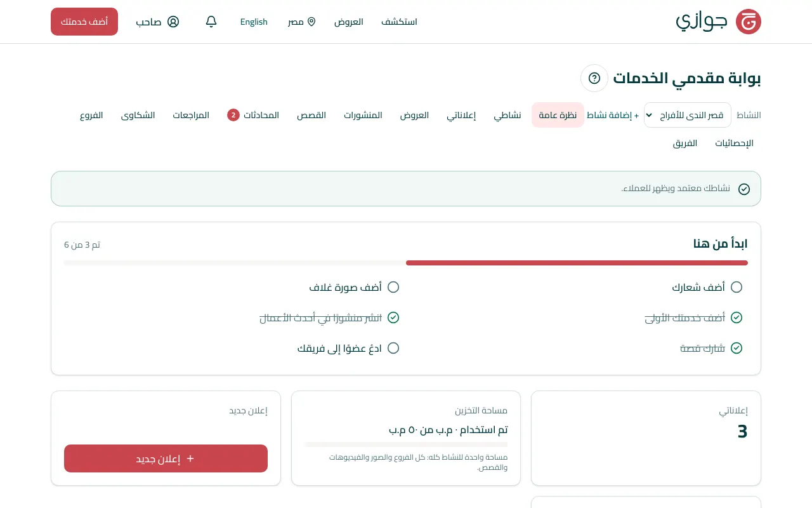Screen dimensions: 812x508
Task: Open the الشكاوى tab
Action: point(138,115)
